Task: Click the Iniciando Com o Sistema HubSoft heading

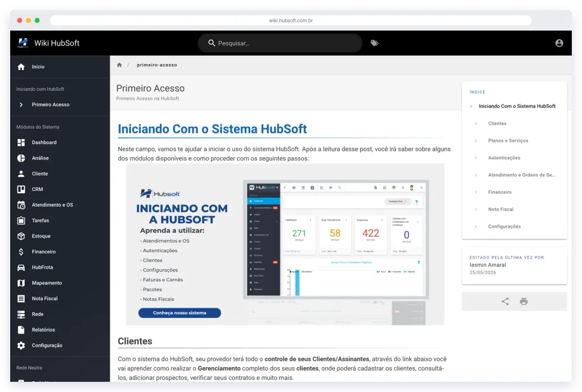Action: coord(212,129)
